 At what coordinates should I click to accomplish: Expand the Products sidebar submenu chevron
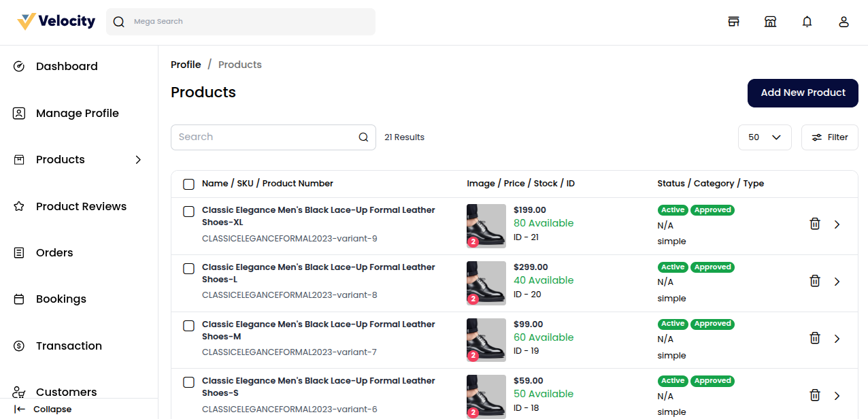[138, 160]
